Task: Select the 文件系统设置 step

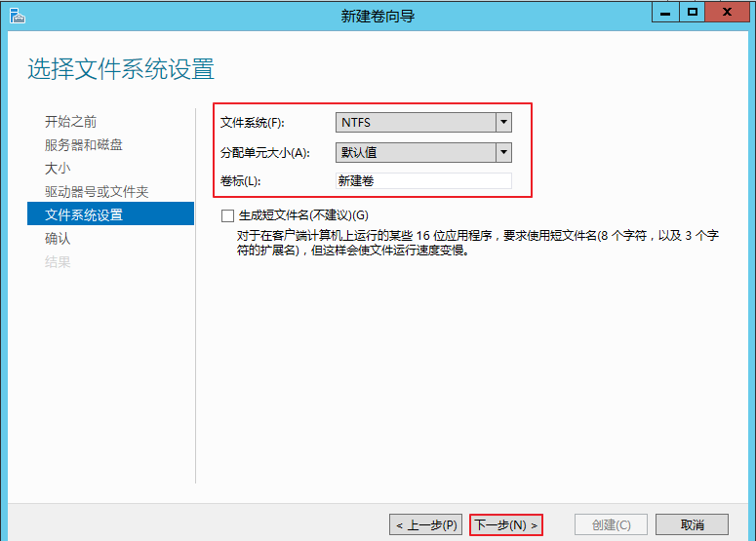Action: [x=110, y=213]
